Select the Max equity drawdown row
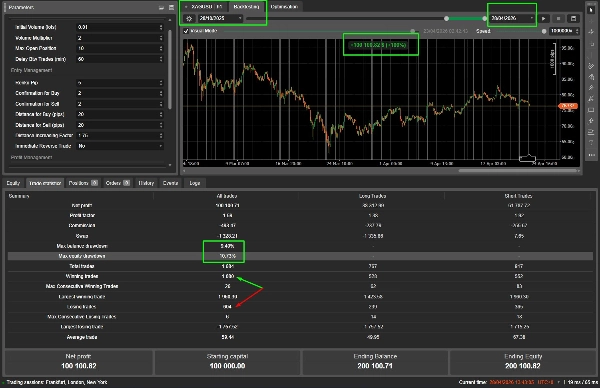 (300, 256)
